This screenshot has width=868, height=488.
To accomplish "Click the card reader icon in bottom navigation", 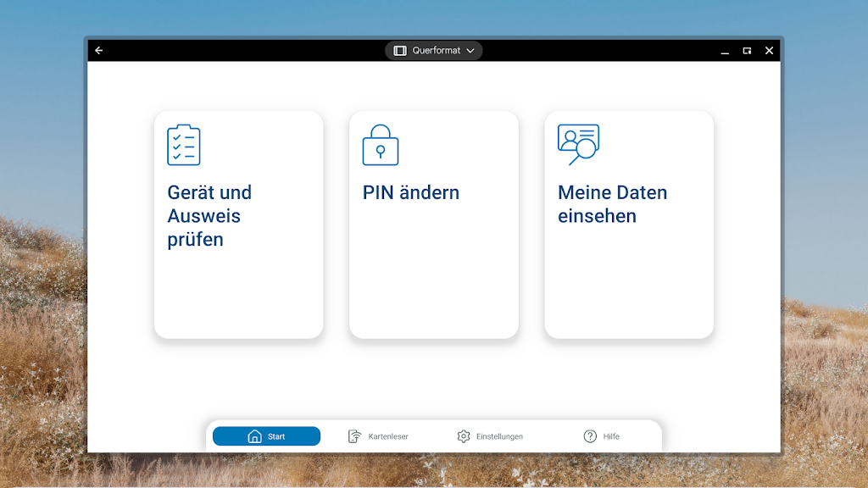I will pyautogui.click(x=355, y=436).
